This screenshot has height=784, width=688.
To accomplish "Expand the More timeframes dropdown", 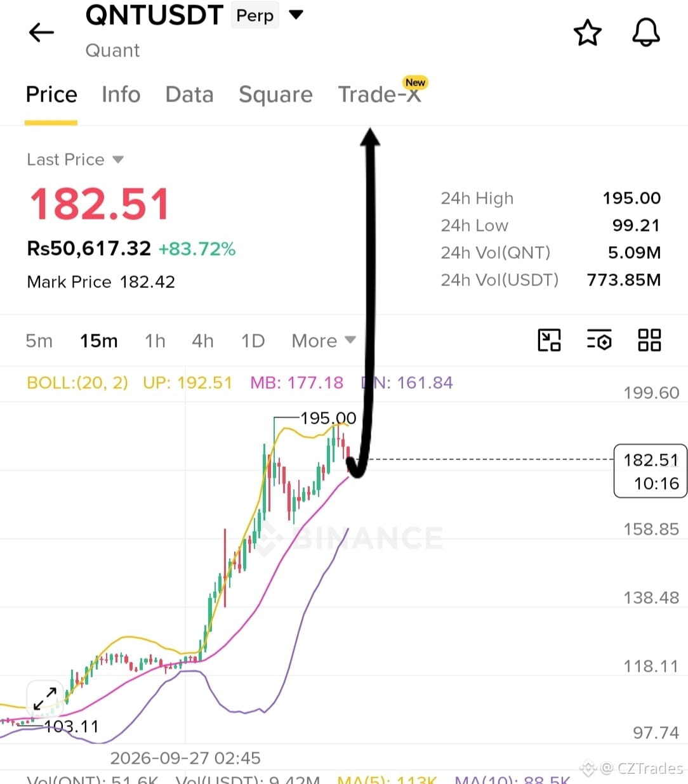I will pos(324,341).
